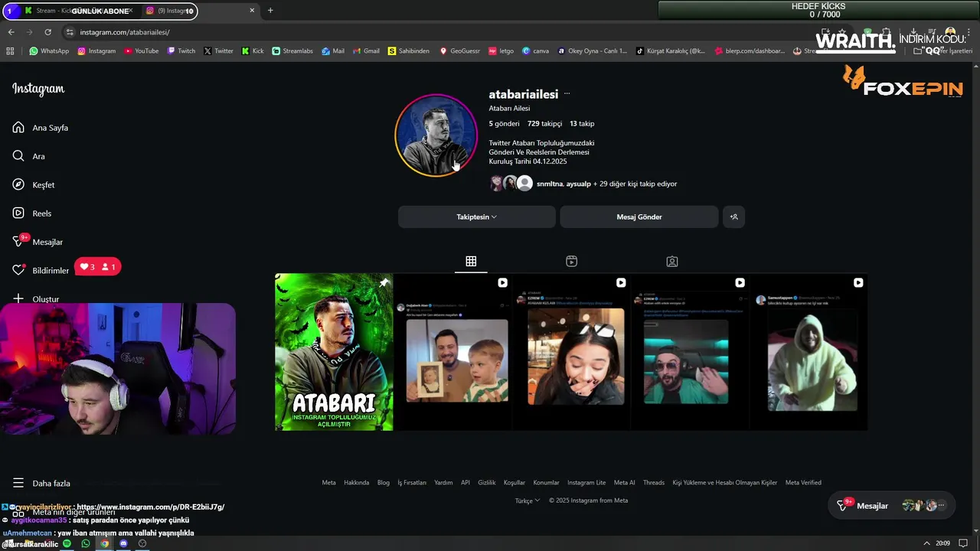Open YouTube bookmark

pos(141,51)
